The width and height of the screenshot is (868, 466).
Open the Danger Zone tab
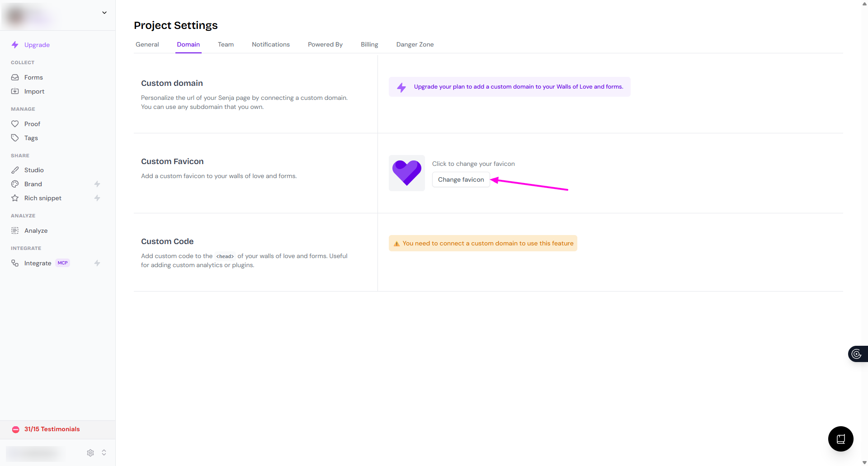tap(415, 44)
